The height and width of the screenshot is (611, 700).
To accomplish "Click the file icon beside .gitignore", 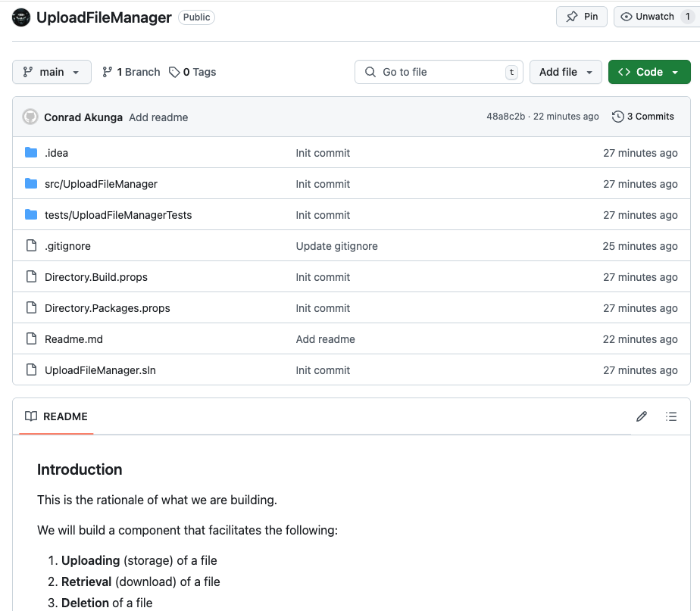I will pos(31,246).
